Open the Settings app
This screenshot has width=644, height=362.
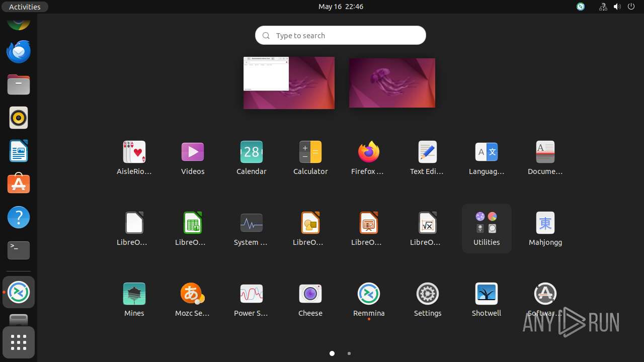(x=428, y=299)
